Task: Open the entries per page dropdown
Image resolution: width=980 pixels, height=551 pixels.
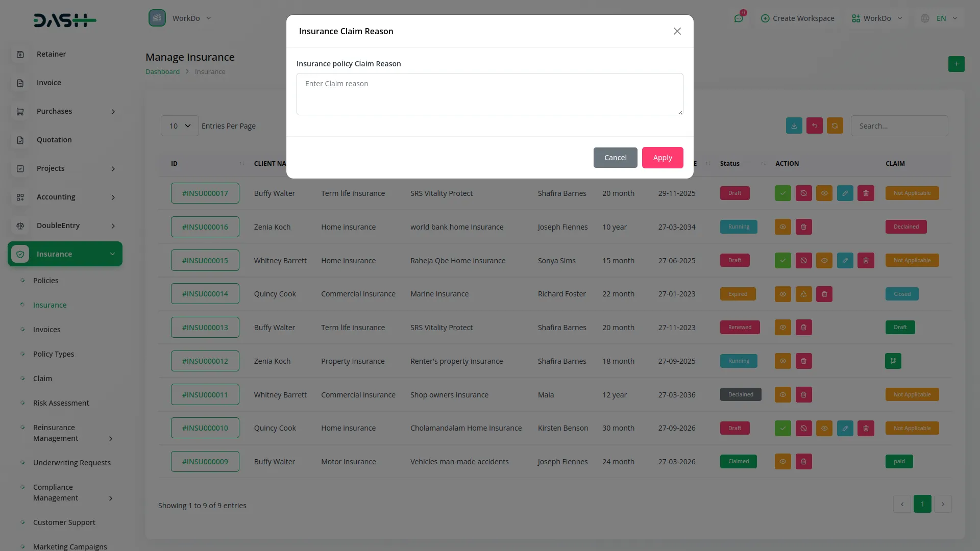Action: click(x=180, y=126)
